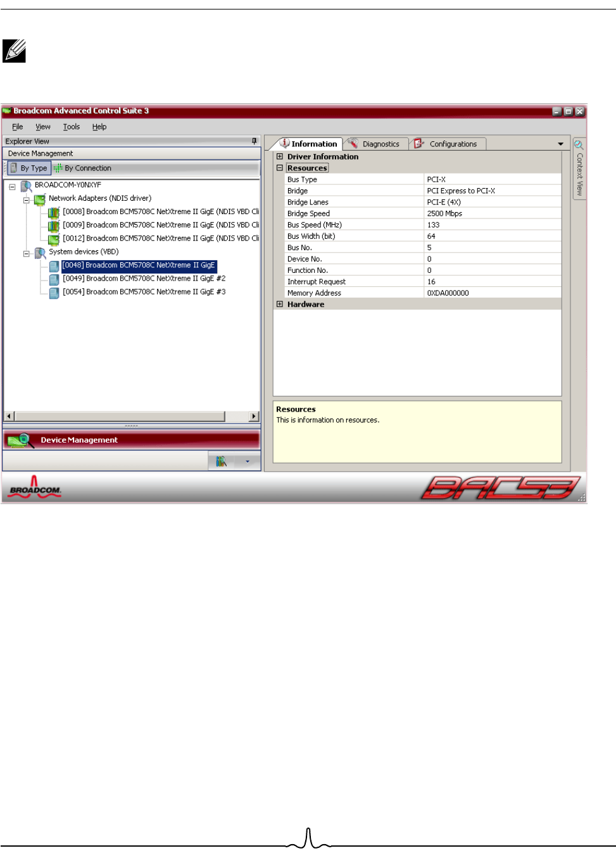Open the Tools menu
The image size is (616, 853).
click(x=72, y=127)
